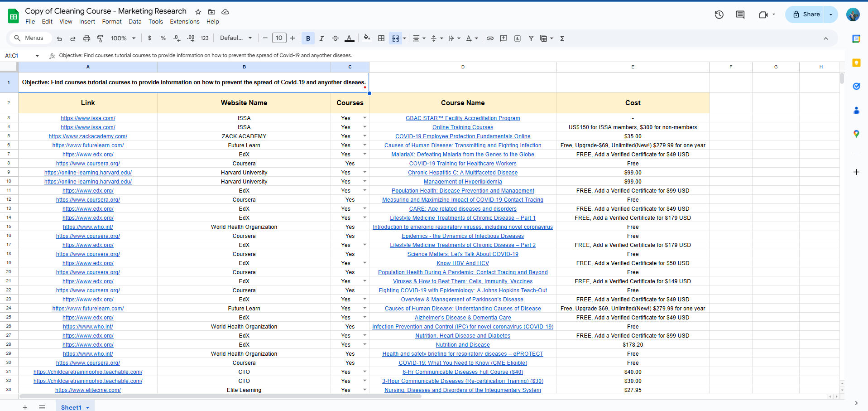
Task: Open the functions sigma icon
Action: (x=562, y=39)
